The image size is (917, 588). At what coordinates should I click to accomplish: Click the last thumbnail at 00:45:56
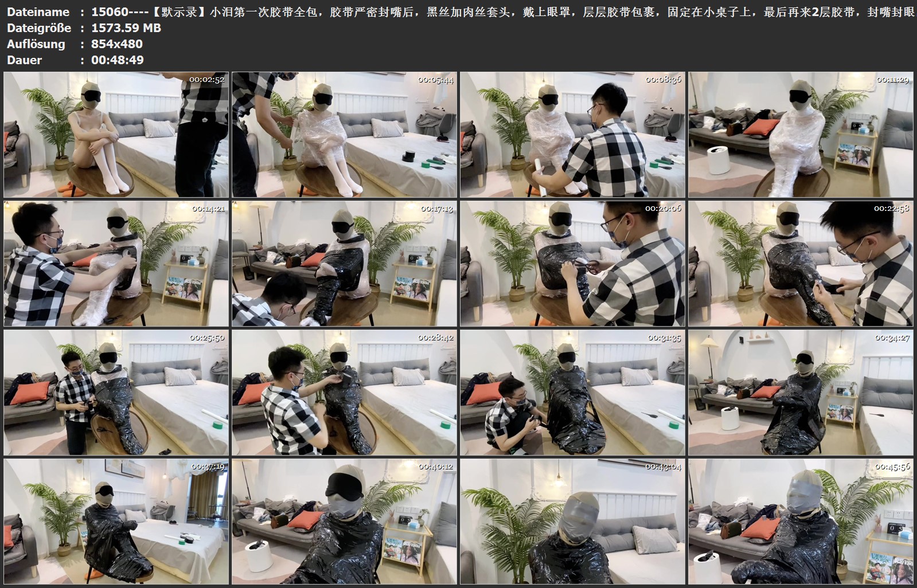tap(801, 522)
